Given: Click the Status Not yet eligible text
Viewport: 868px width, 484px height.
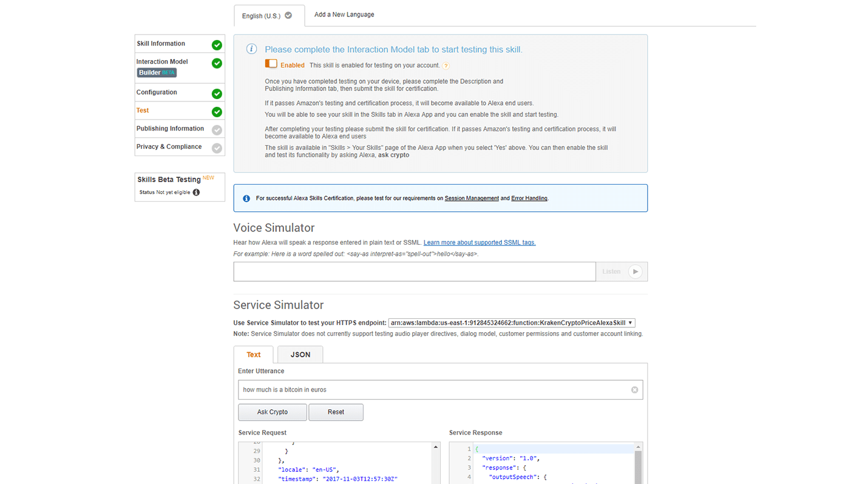Looking at the screenshot, I should point(164,193).
